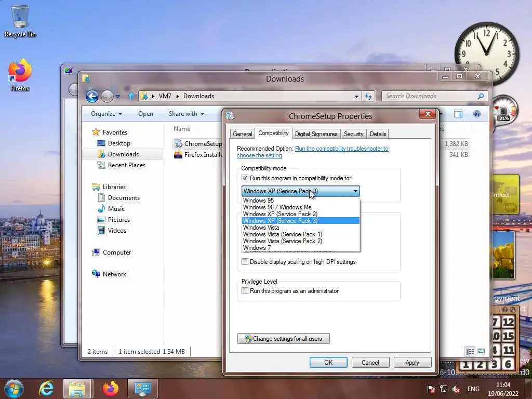Select Computer in navigation pane
The height and width of the screenshot is (399, 532).
tap(117, 252)
